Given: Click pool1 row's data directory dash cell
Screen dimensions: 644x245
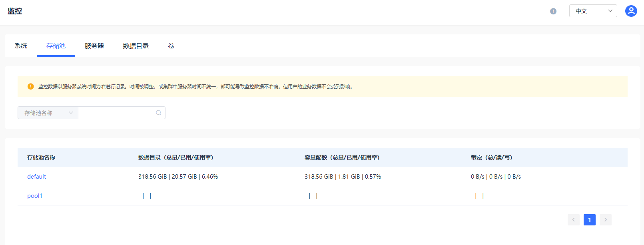Looking at the screenshot, I should 147,196.
